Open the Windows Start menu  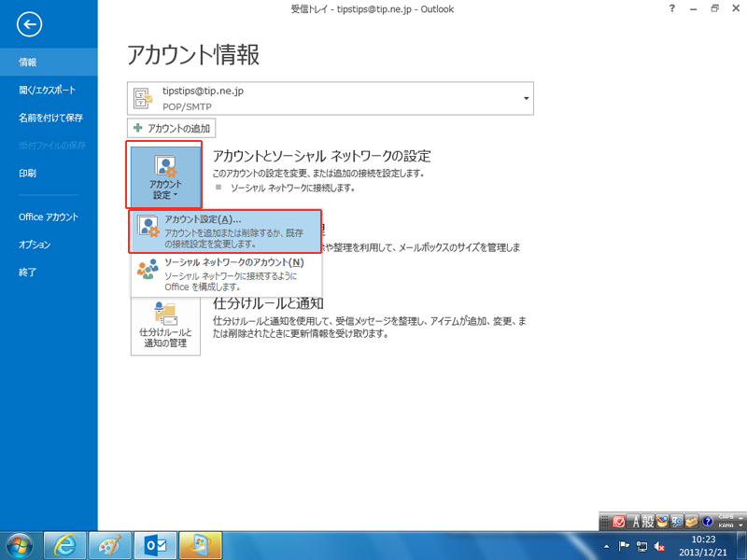pos(19,546)
